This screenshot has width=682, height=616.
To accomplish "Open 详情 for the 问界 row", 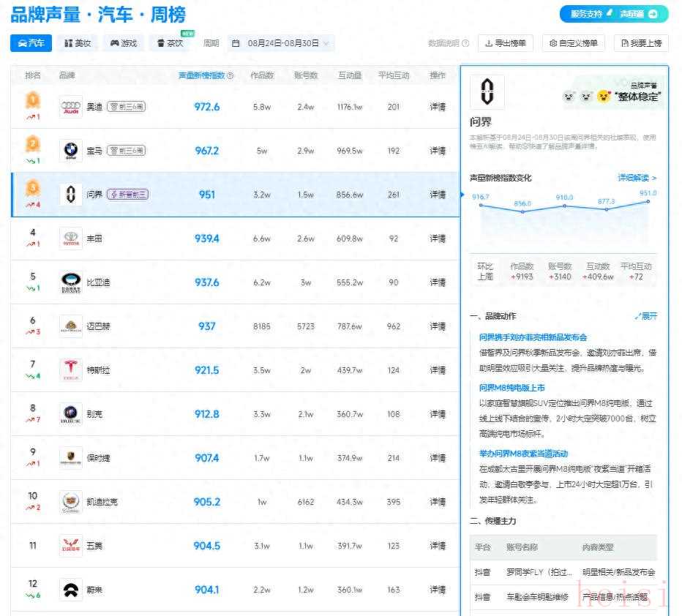I will pos(438,195).
